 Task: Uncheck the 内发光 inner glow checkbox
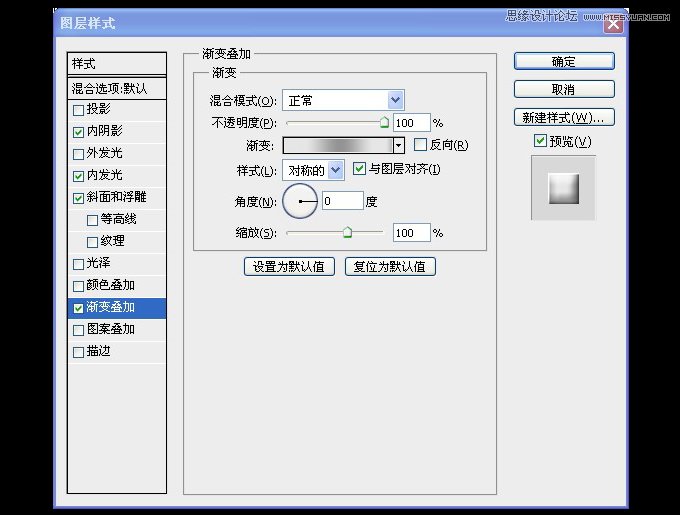pyautogui.click(x=78, y=176)
